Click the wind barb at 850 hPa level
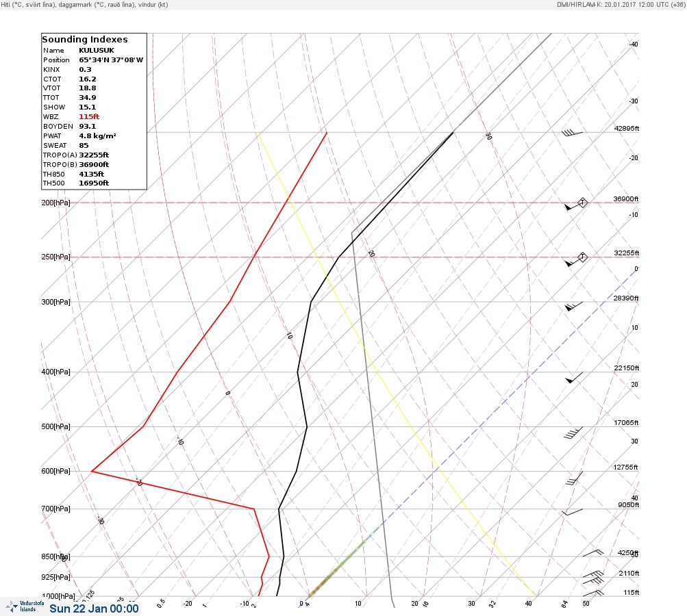Screen dimensions: 687x616 click(x=593, y=554)
